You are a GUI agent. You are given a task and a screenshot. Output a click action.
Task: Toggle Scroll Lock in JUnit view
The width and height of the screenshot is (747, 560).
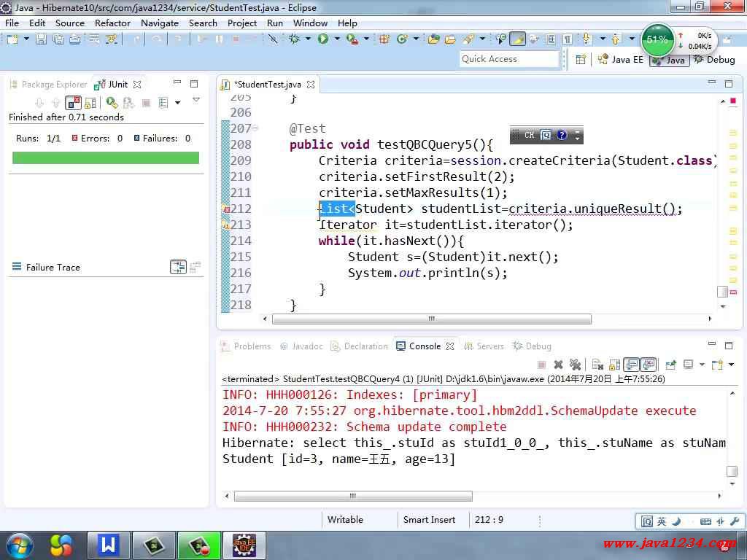click(90, 102)
